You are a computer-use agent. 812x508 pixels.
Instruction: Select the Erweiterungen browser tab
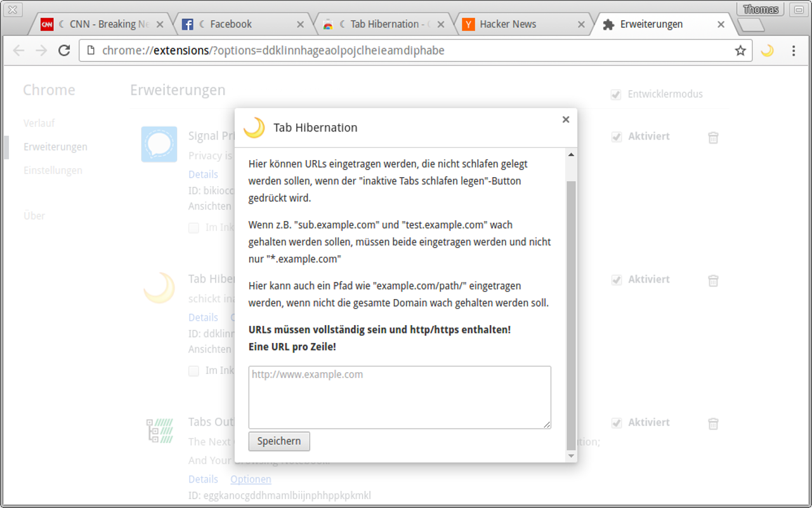pos(665,24)
